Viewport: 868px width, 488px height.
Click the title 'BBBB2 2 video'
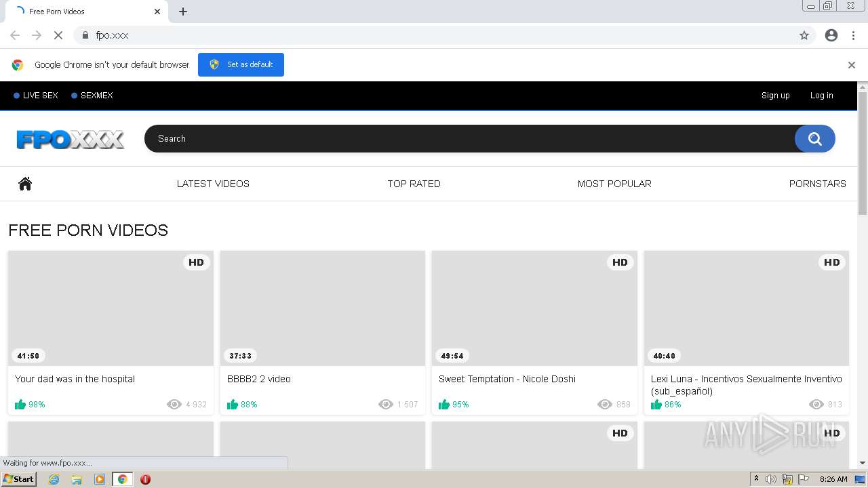tap(259, 379)
